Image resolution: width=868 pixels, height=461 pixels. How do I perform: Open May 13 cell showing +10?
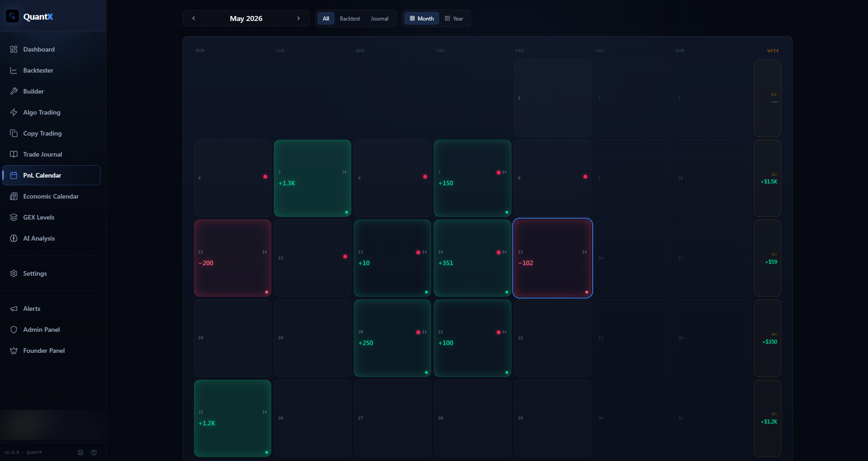point(392,258)
